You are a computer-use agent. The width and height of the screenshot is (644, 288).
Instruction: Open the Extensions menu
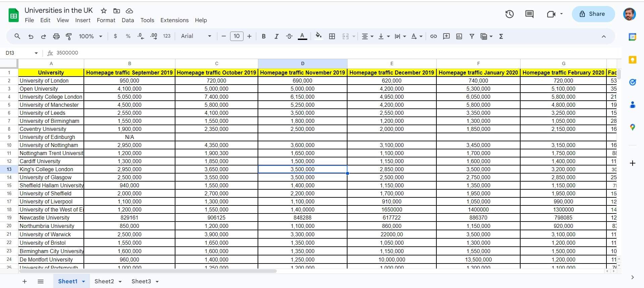pos(174,20)
